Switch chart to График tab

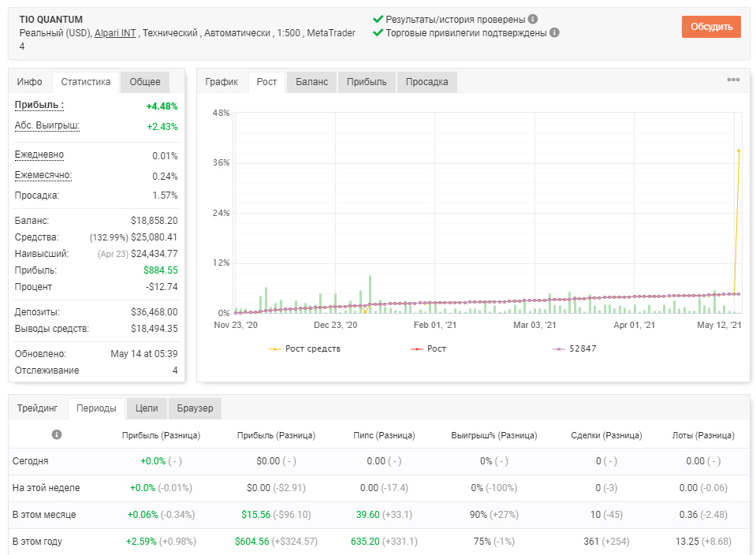222,81
